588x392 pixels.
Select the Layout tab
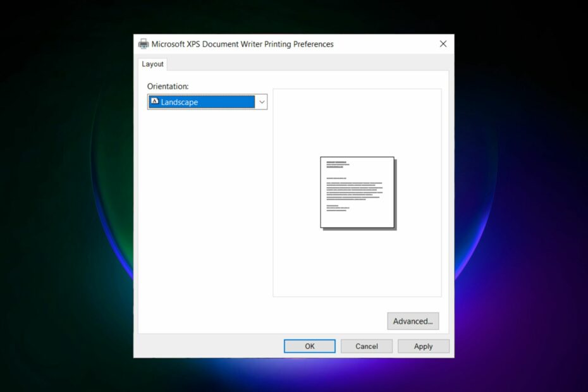pyautogui.click(x=152, y=64)
